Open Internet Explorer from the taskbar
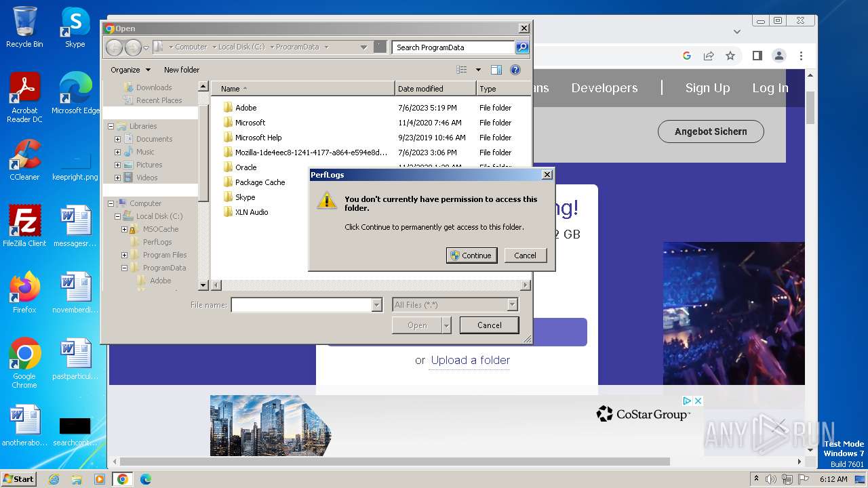Screen dimensions: 868x488 pyautogui.click(x=54, y=479)
